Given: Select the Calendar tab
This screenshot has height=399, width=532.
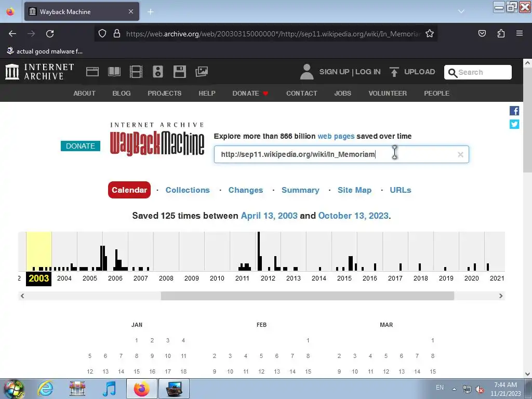Looking at the screenshot, I should [129, 190].
